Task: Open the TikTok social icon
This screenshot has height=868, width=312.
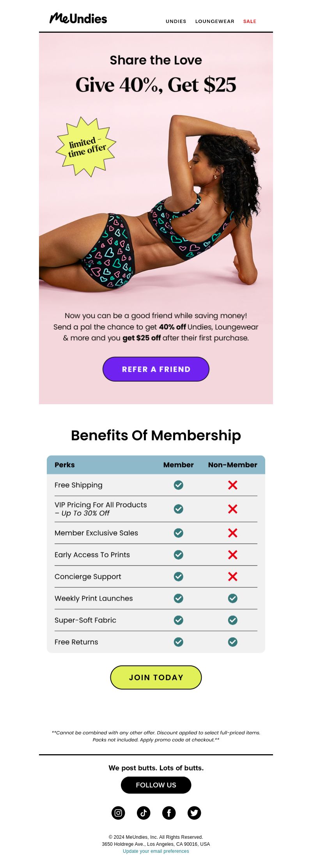Action: coord(144,813)
